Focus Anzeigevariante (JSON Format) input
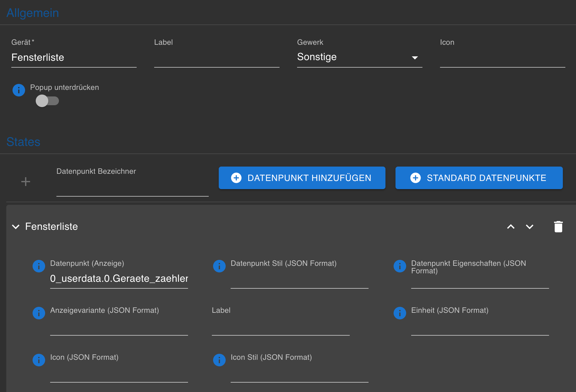The image size is (576, 392). 119,326
